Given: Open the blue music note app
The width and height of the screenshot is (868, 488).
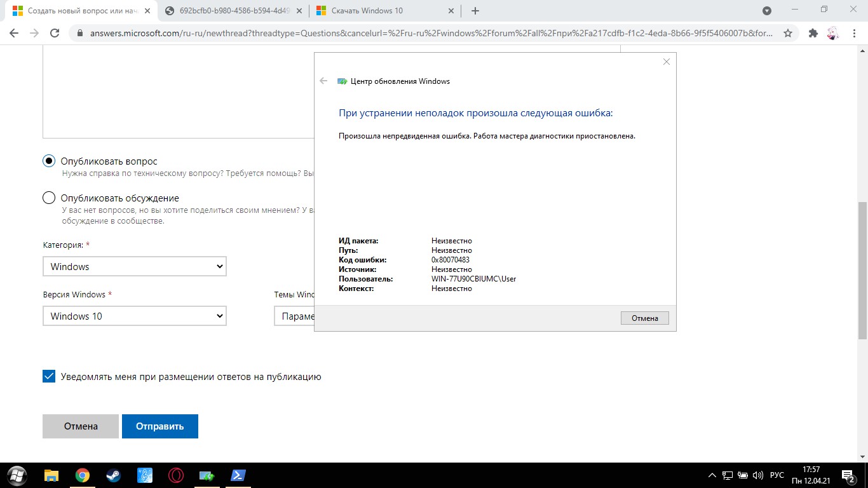Looking at the screenshot, I should 145,475.
